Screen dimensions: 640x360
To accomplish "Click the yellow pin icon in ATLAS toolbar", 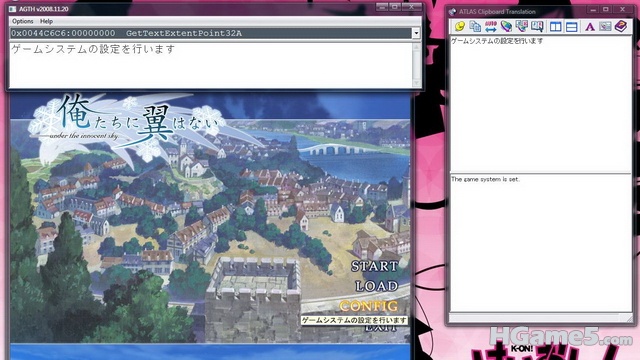I will (x=460, y=27).
